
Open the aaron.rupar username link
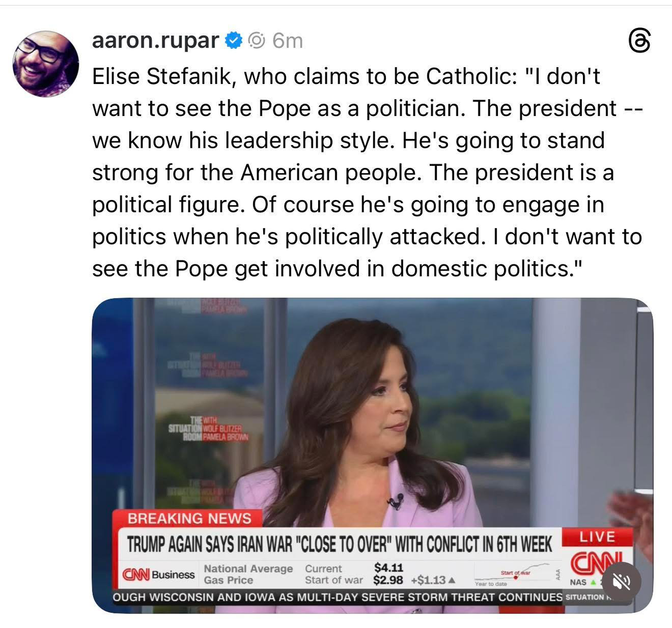(156, 40)
